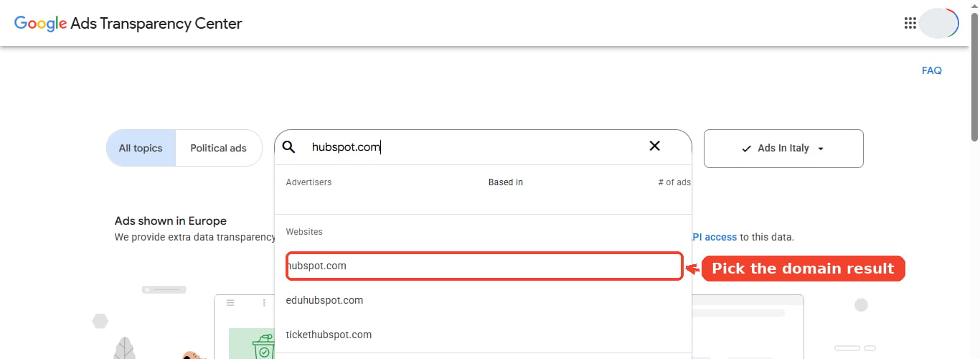980x359 pixels.
Task: Click the Google Ads Transparency Center logo
Action: pos(128,23)
